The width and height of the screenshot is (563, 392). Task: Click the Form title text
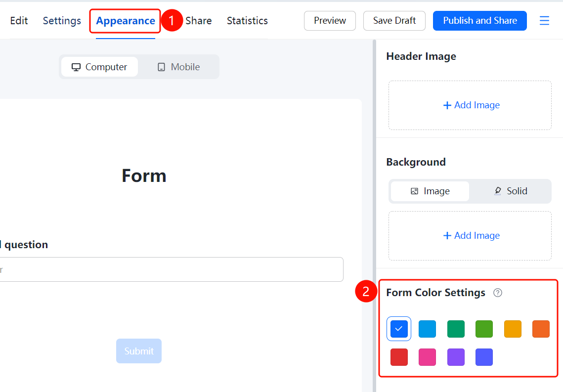(144, 176)
